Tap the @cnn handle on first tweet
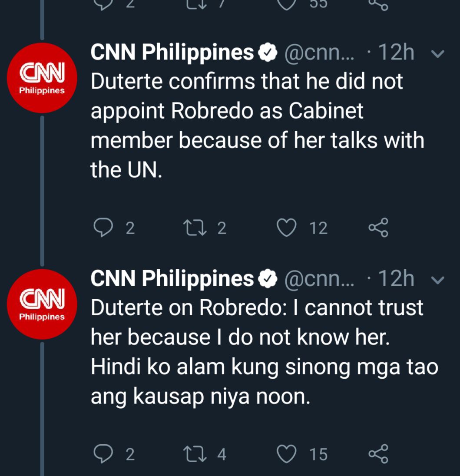The image size is (460, 476). coord(319,53)
